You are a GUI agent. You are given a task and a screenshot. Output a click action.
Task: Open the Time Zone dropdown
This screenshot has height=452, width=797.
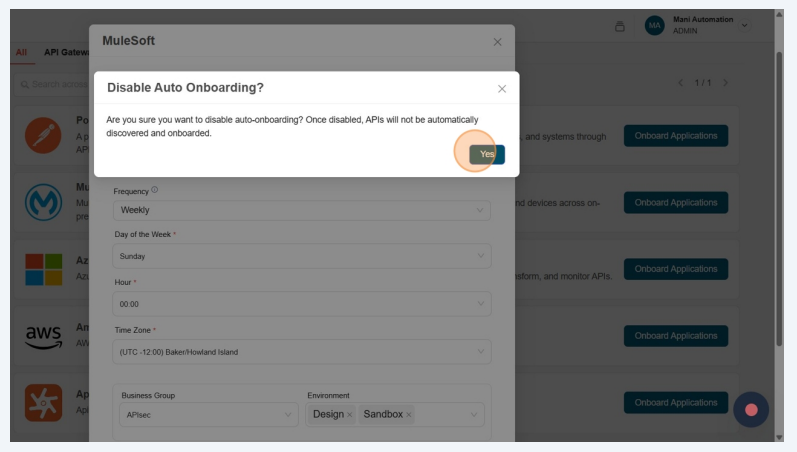point(302,352)
